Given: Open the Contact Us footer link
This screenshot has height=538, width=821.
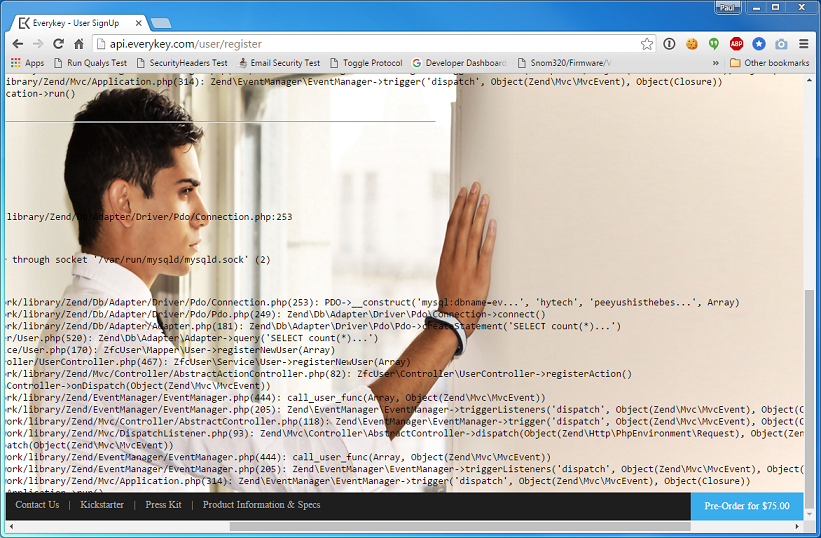Looking at the screenshot, I should 37,505.
